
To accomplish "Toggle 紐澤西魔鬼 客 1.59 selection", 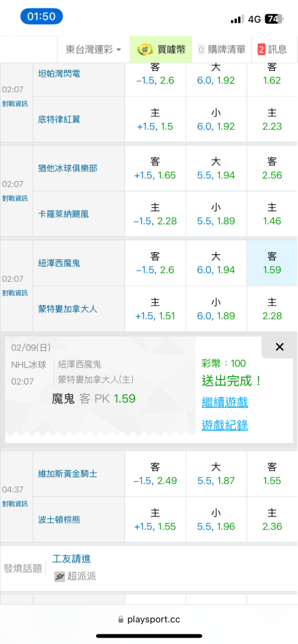I will pos(272,263).
